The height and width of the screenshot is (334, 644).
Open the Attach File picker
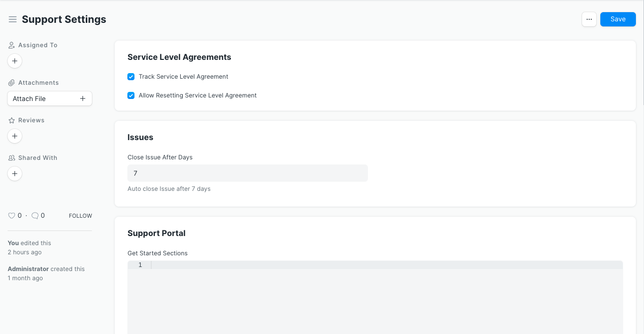[49, 98]
